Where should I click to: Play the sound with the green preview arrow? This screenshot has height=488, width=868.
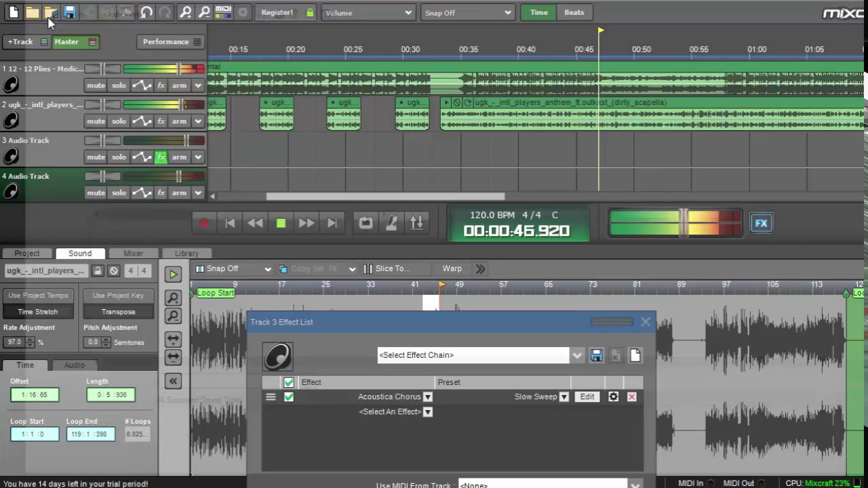tap(173, 274)
